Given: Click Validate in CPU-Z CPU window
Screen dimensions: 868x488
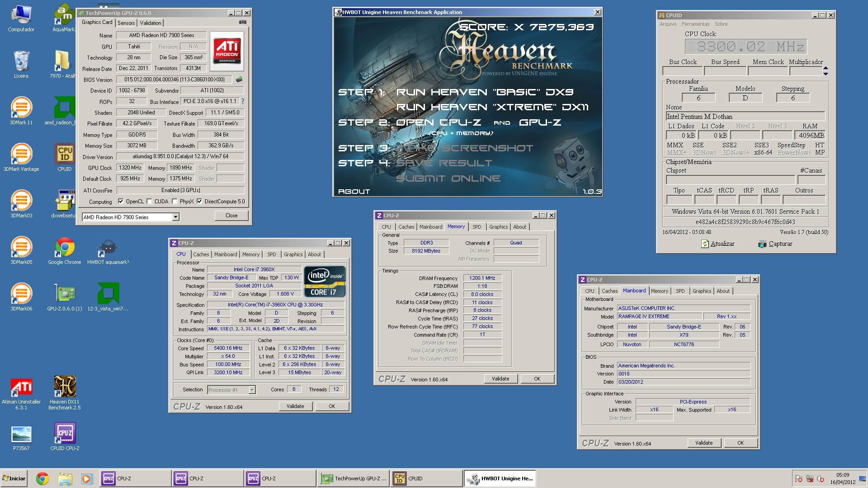Looking at the screenshot, I should pos(295,406).
